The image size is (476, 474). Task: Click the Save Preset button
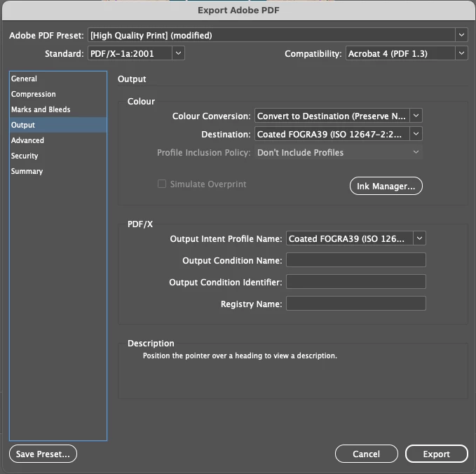point(43,454)
